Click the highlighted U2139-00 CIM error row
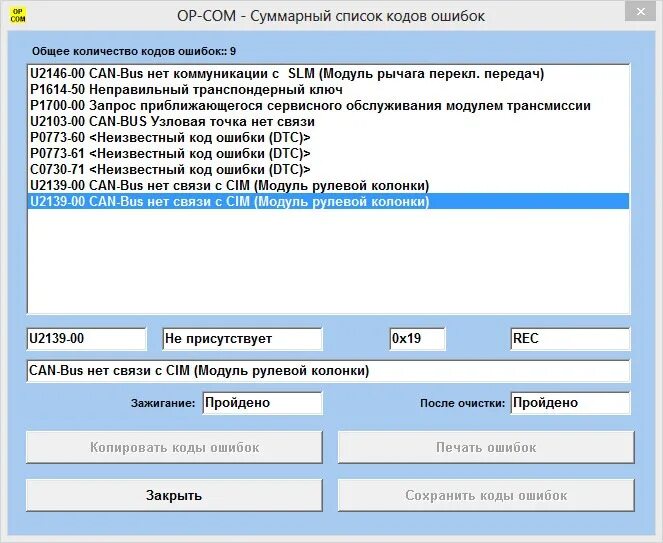Viewport: 663px width, 543px height. pyautogui.click(x=329, y=202)
